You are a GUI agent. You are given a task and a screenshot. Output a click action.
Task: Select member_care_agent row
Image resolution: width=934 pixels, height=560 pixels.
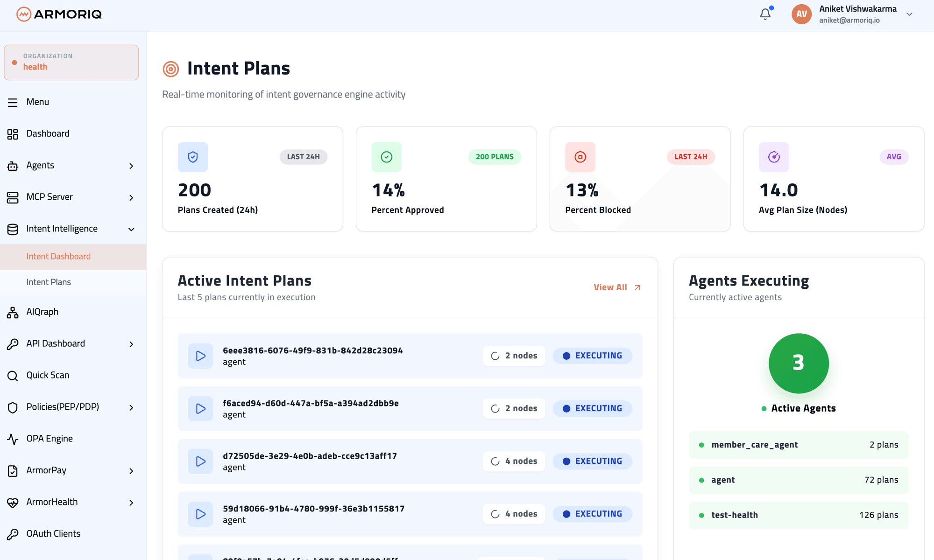pyautogui.click(x=799, y=445)
